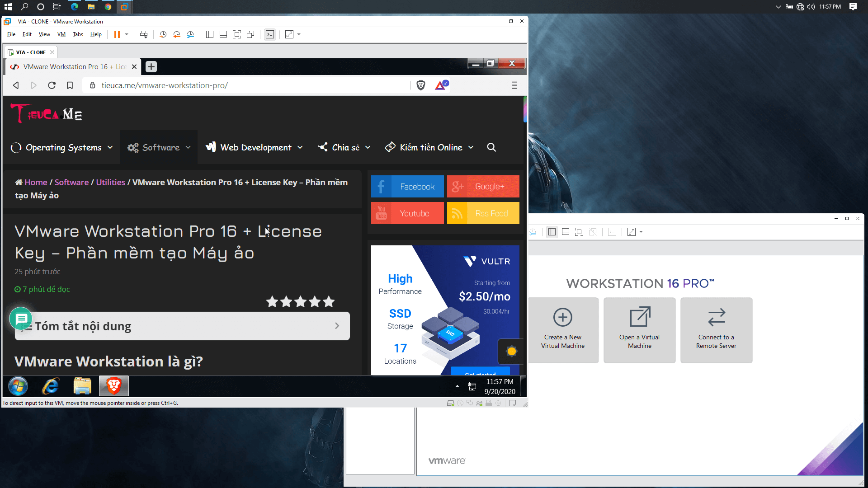
Task: Go back in Brave browser
Action: (16, 85)
